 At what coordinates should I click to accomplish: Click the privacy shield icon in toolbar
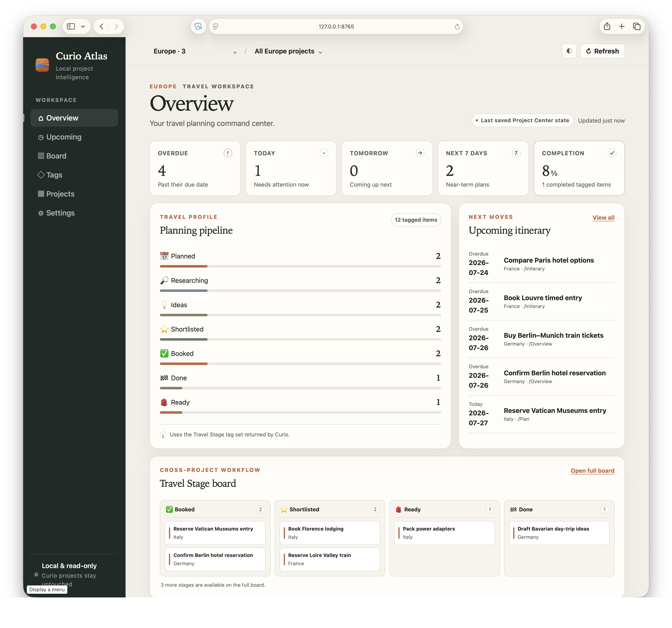pyautogui.click(x=198, y=26)
